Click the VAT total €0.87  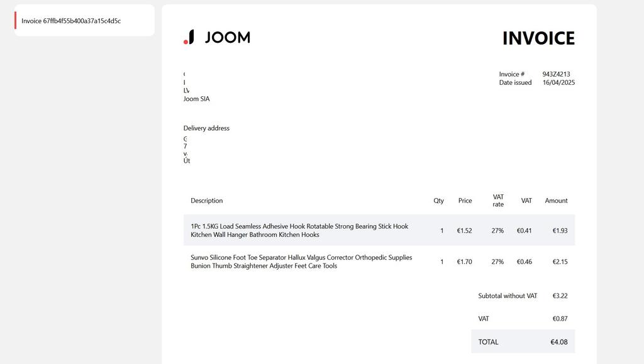click(560, 319)
